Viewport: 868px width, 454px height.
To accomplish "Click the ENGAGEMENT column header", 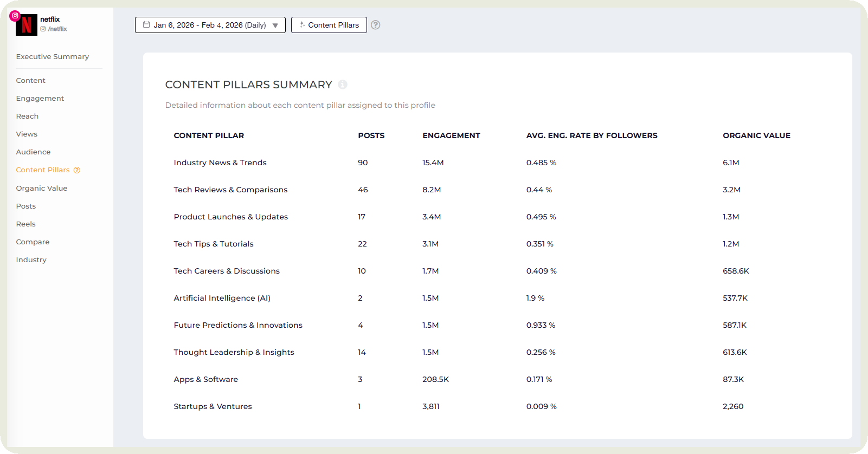I will pyautogui.click(x=452, y=135).
